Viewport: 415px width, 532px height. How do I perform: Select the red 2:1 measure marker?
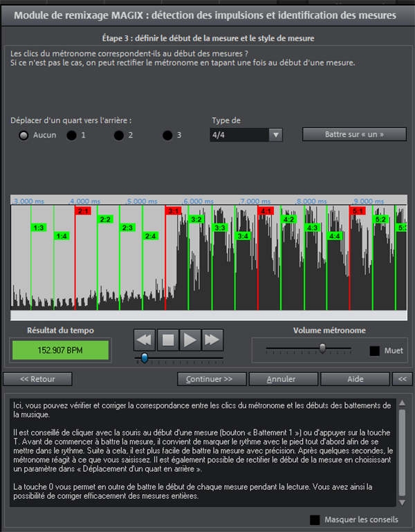point(83,211)
